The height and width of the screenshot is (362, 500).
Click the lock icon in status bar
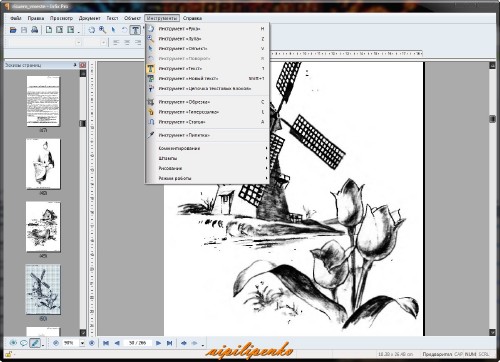[8, 354]
